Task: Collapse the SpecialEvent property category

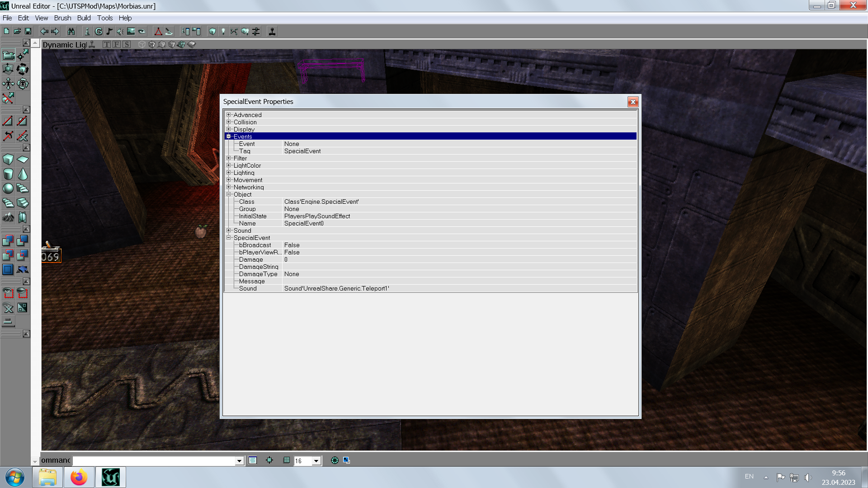Action: pyautogui.click(x=229, y=238)
